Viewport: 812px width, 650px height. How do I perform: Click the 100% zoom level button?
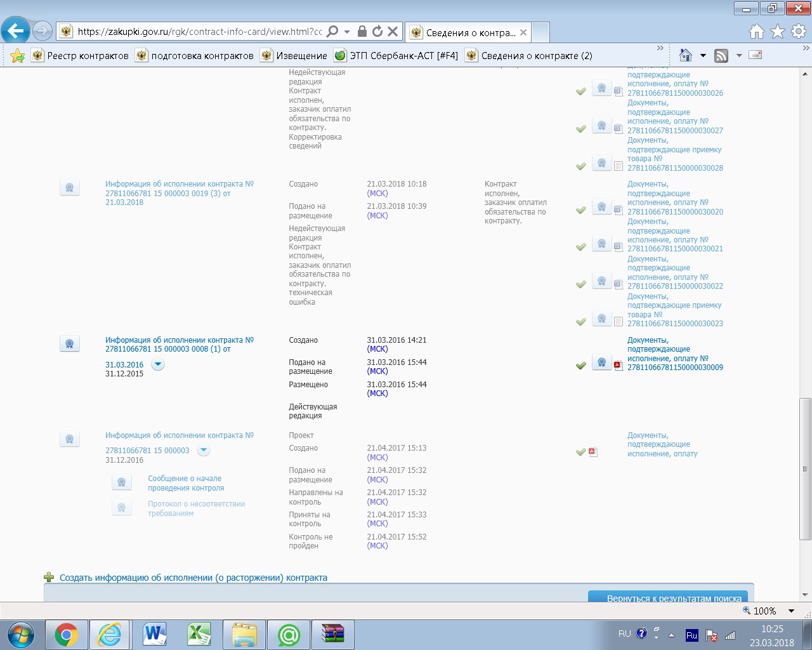coord(759,611)
